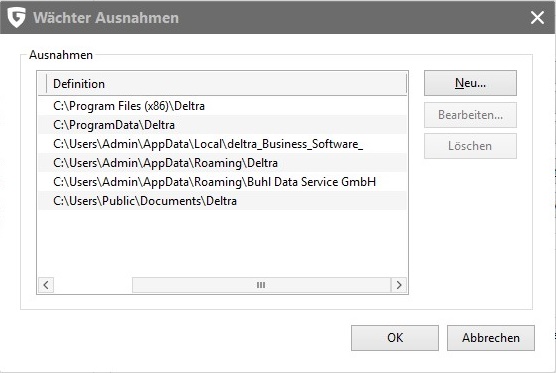
Task: Select the C:\Program Files (x86)\Deltra entry
Action: point(222,106)
